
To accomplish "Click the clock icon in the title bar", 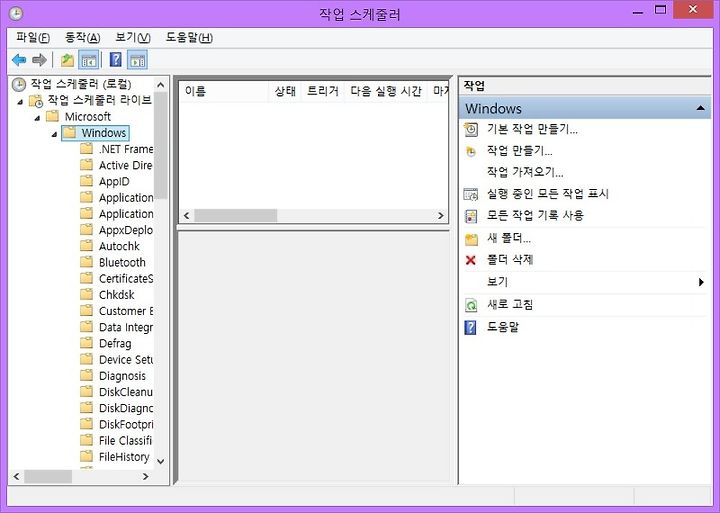I will (15, 14).
